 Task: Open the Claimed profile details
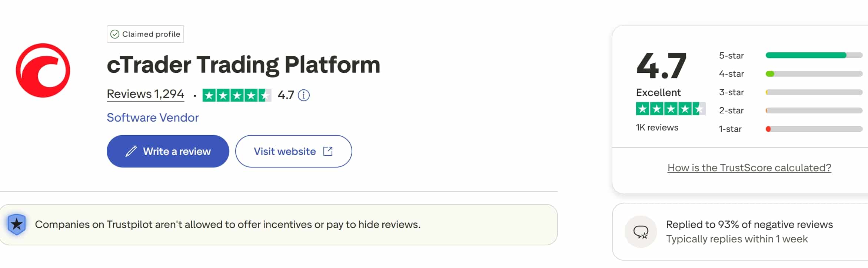coord(145,34)
